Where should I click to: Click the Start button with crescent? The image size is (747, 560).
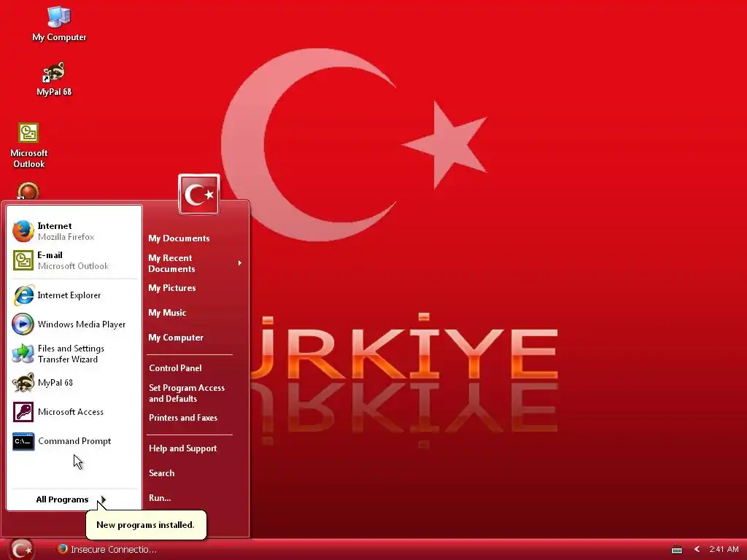21,549
